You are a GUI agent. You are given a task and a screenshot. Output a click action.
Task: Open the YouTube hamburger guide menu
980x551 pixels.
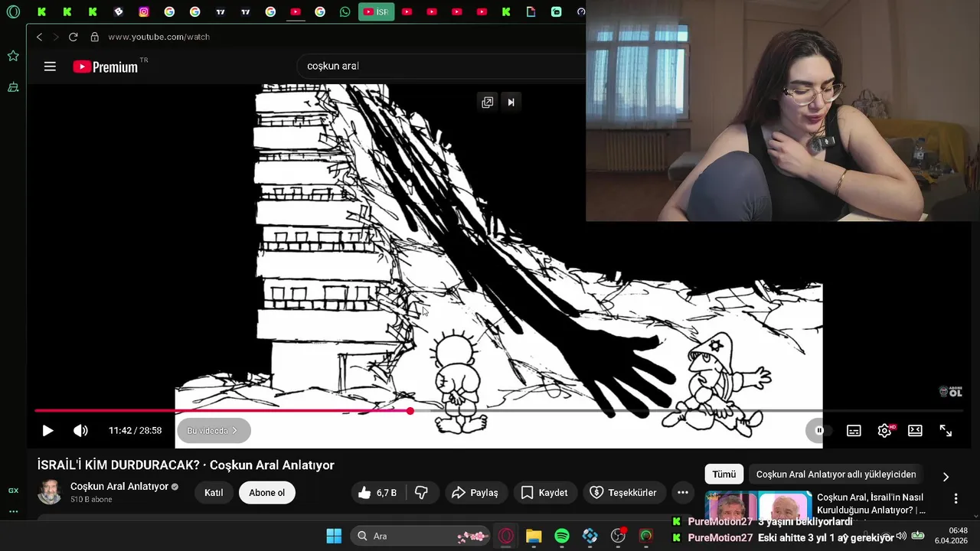[x=50, y=67]
